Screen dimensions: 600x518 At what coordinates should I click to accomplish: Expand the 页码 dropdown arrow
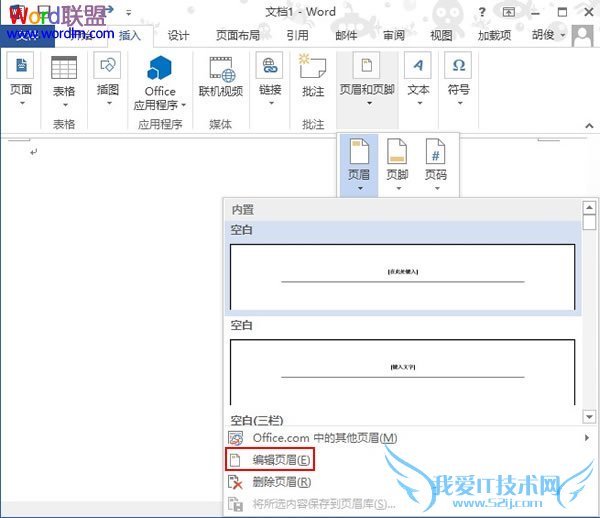click(437, 188)
